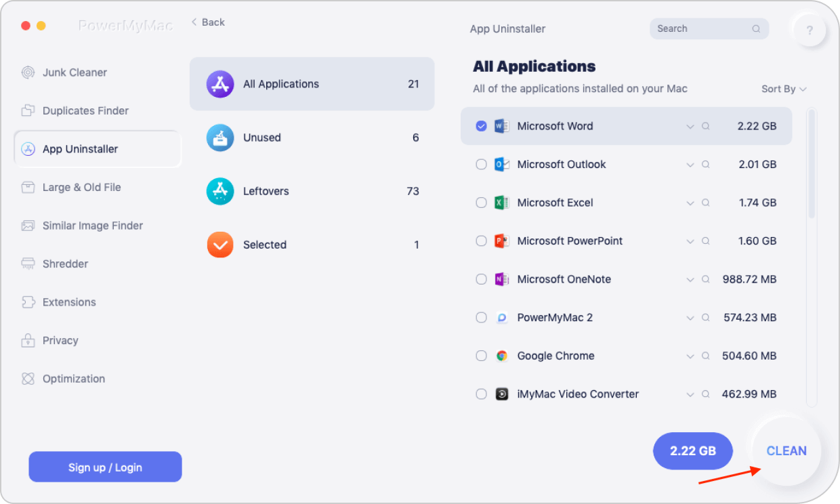Check the Microsoft OneNote checkbox
Screen dimensions: 840x504
[481, 279]
